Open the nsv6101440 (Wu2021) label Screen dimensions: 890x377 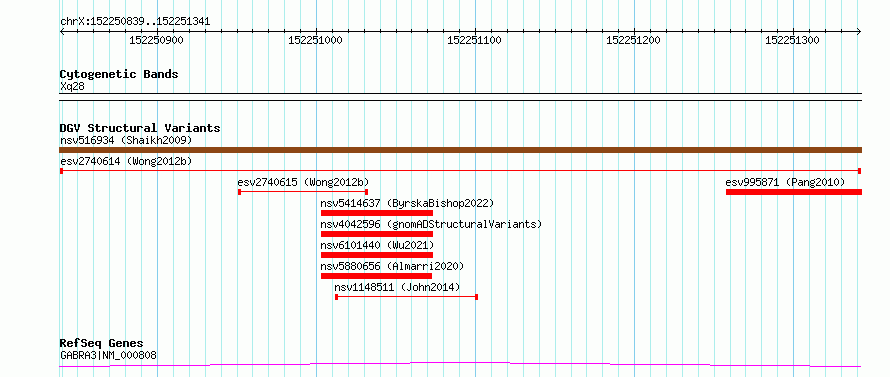(377, 245)
